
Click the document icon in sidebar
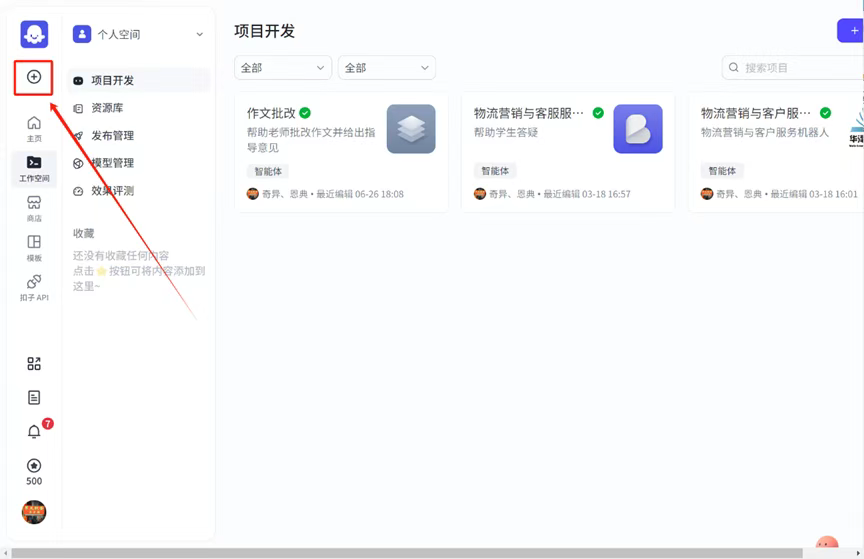[x=34, y=397]
